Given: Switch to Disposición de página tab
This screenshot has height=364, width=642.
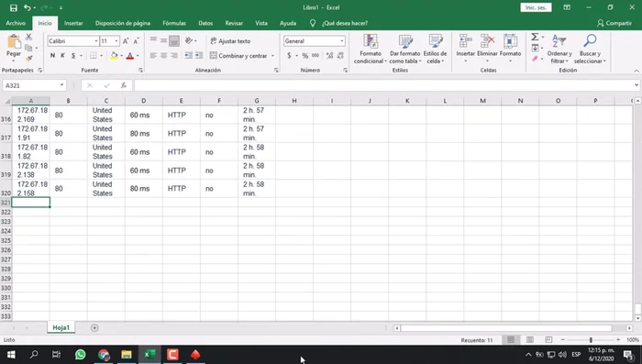Looking at the screenshot, I should [x=123, y=23].
